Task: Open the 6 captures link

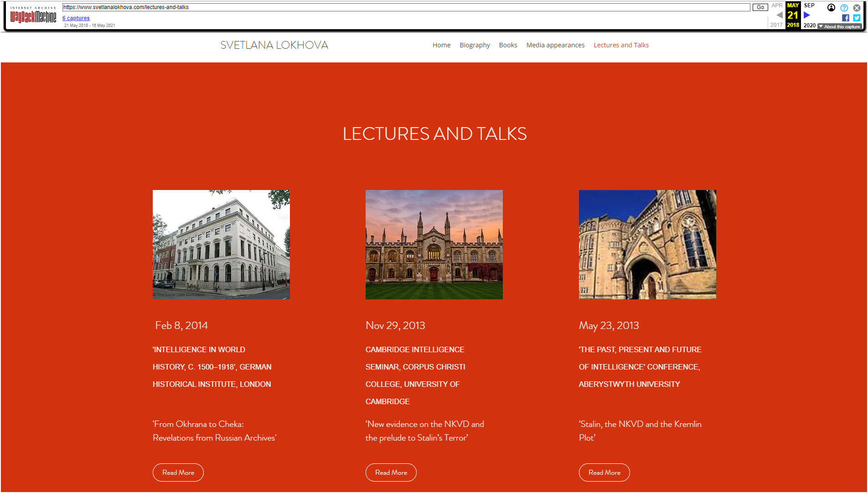Action: (76, 18)
